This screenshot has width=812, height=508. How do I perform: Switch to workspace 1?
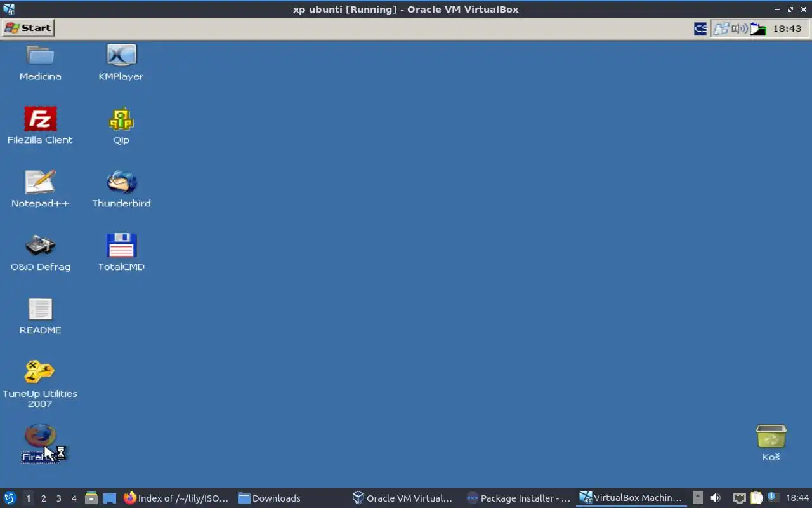28,498
